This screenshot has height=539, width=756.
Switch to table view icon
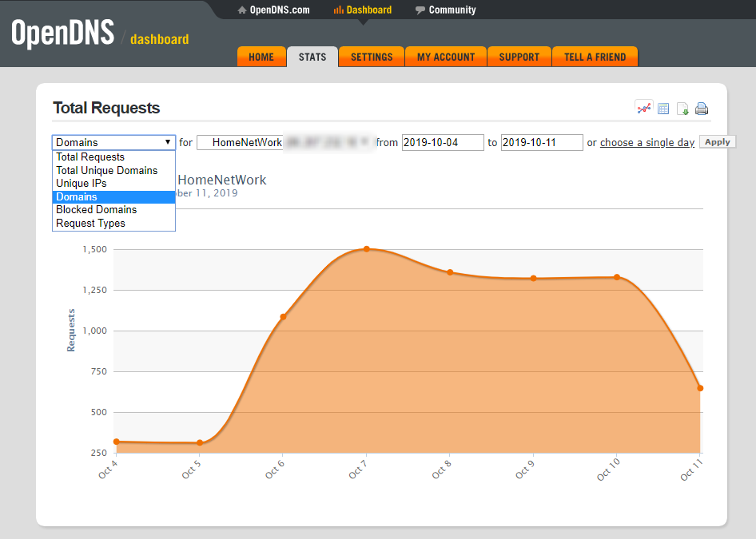point(663,109)
